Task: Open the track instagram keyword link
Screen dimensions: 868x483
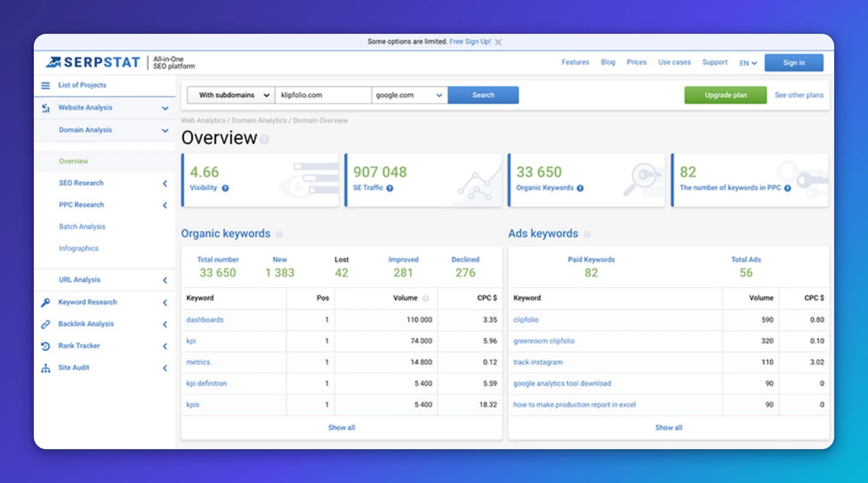Action: tap(538, 362)
